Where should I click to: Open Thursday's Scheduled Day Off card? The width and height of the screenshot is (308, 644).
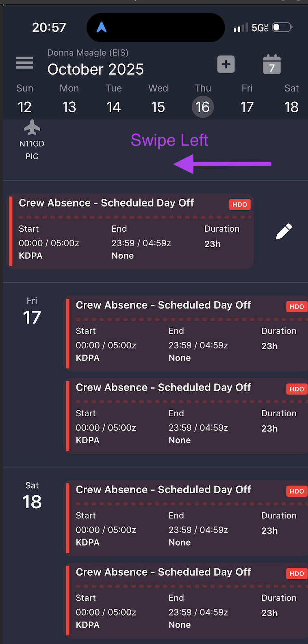point(131,232)
